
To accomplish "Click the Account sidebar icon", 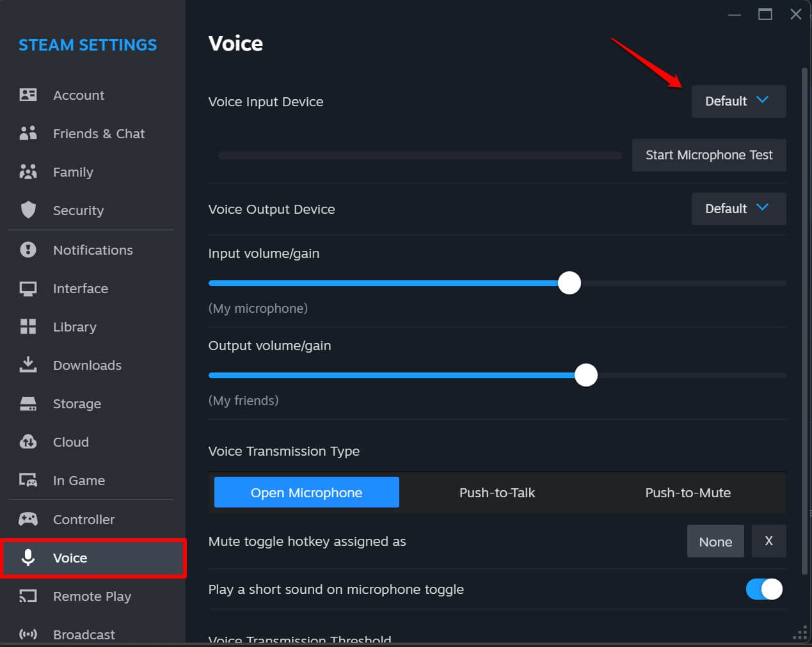I will tap(28, 95).
